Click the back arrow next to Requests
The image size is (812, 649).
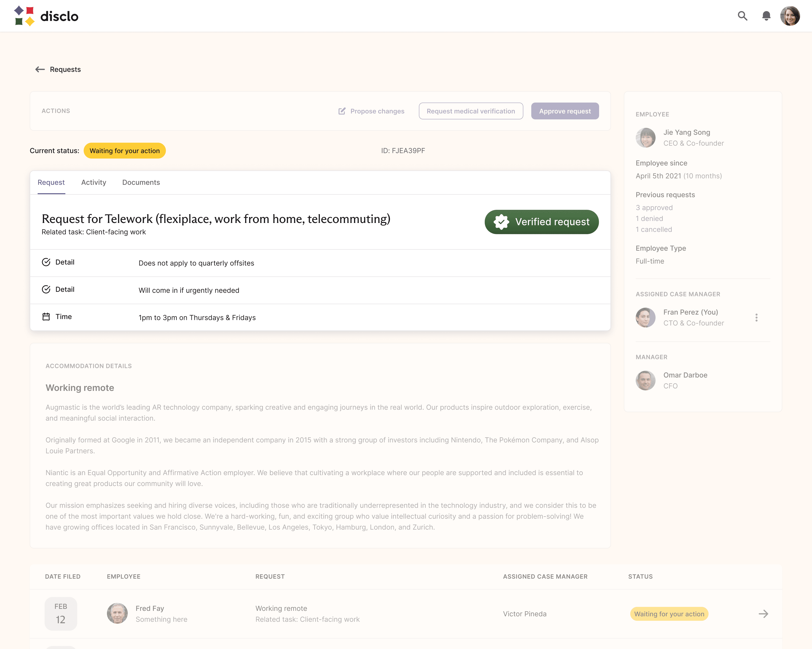(x=40, y=69)
